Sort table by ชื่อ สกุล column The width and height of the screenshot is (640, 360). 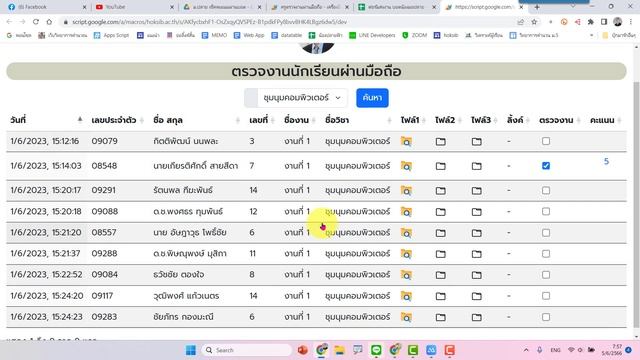196,120
